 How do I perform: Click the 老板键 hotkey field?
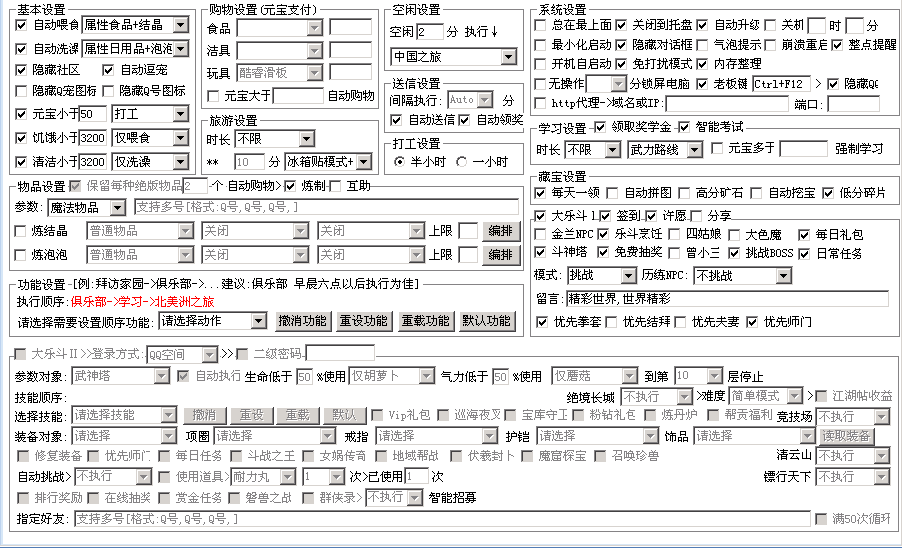781,84
